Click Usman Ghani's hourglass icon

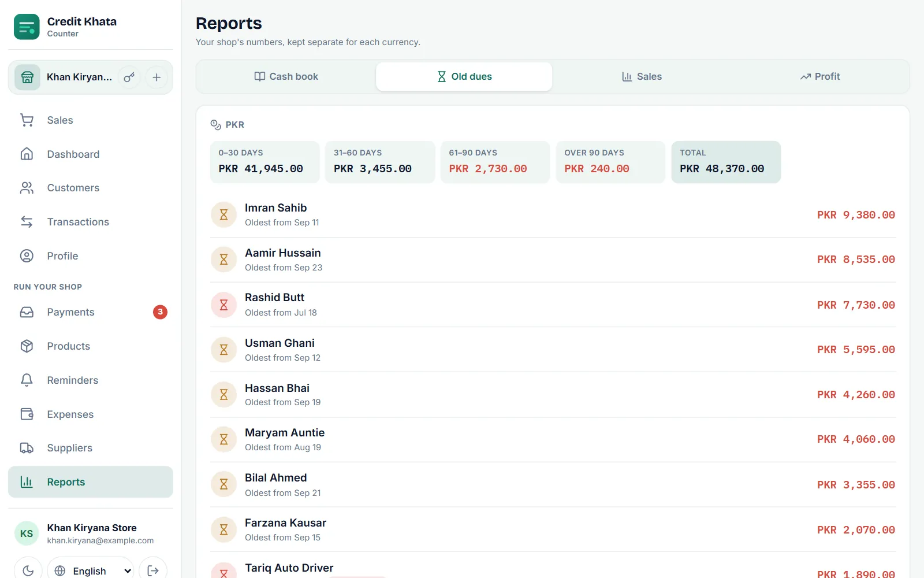click(223, 350)
